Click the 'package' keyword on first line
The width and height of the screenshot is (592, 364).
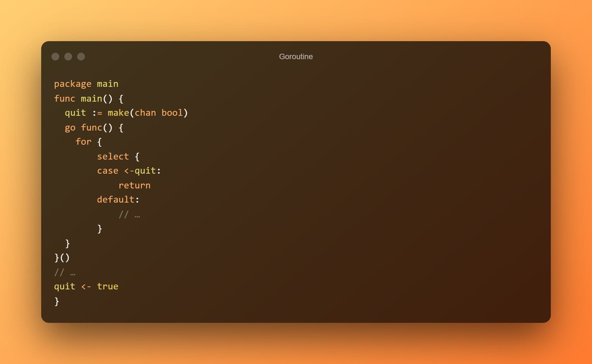(x=73, y=84)
